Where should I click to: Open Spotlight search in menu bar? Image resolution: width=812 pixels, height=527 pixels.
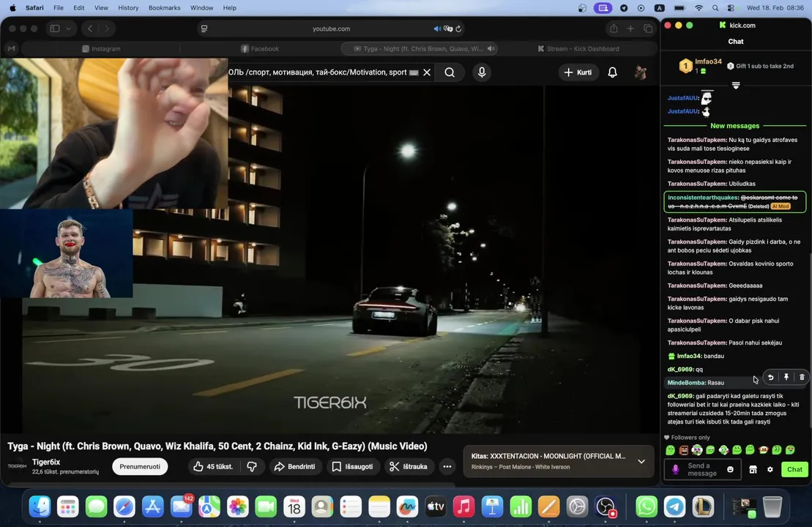point(715,8)
